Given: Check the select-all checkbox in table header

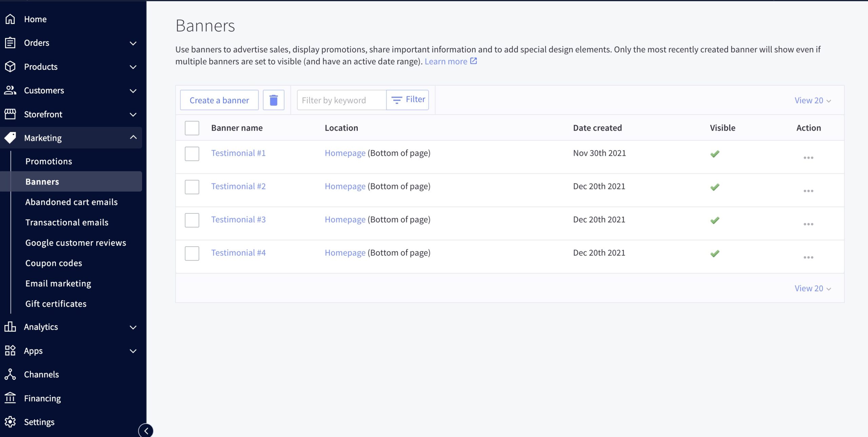Looking at the screenshot, I should point(192,128).
